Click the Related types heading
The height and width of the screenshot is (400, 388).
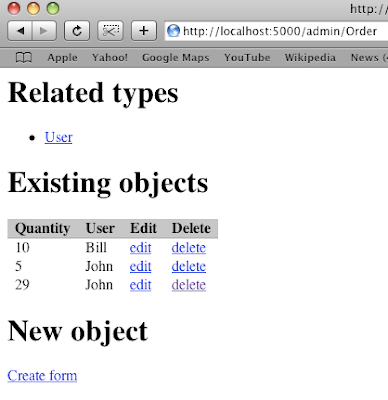coord(93,93)
